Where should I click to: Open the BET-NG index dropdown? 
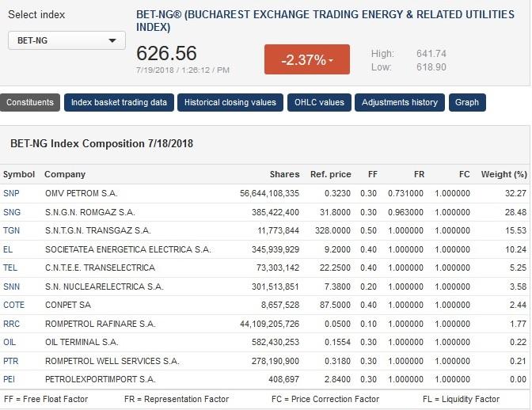click(x=66, y=40)
